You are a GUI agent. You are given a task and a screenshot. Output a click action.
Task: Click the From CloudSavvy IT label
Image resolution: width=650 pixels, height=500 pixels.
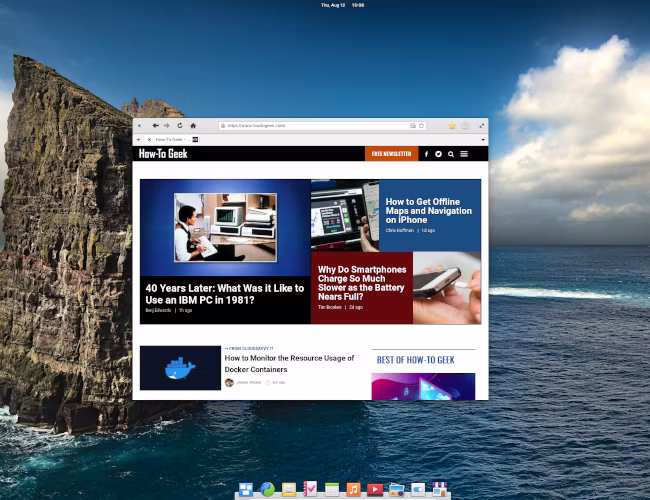pyautogui.click(x=249, y=348)
